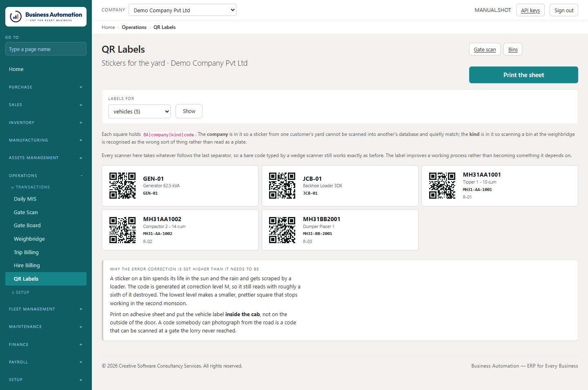Expand the Assets Management section
588x390 pixels.
click(46, 158)
